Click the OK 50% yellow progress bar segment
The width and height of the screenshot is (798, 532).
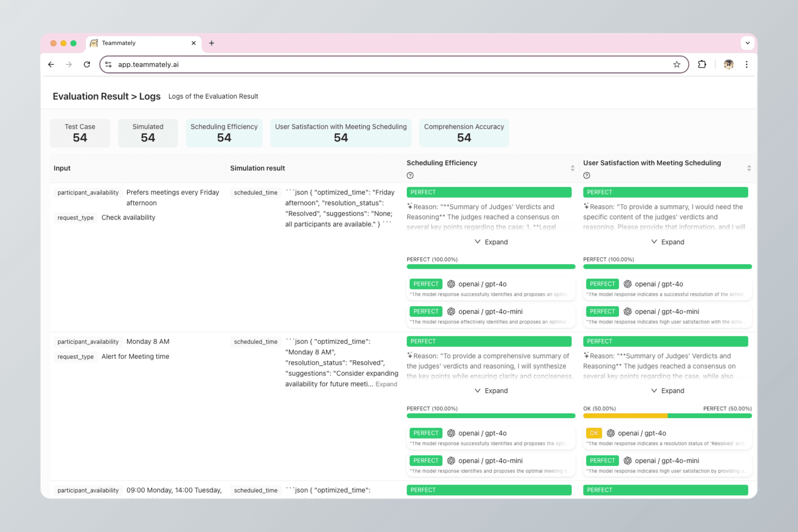(x=625, y=416)
